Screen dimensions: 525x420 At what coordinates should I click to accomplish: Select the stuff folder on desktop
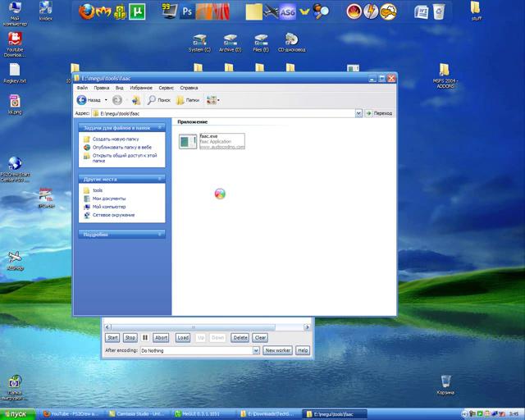[476, 11]
